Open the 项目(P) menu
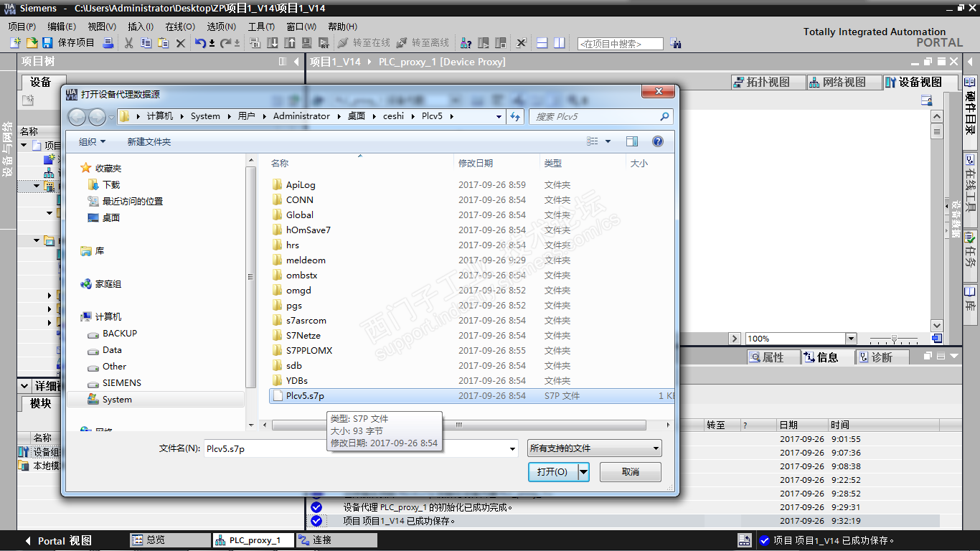 22,27
